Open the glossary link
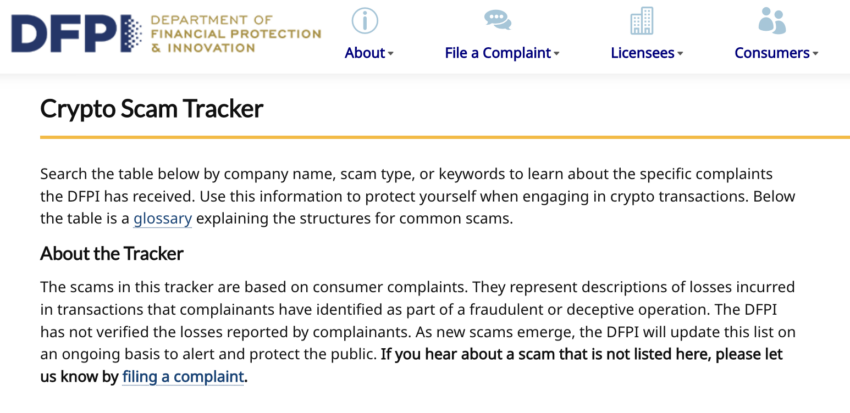 [x=162, y=218]
